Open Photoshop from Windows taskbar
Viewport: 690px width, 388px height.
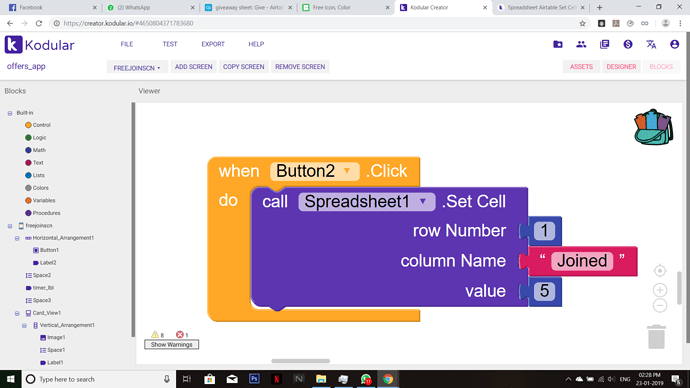point(254,379)
